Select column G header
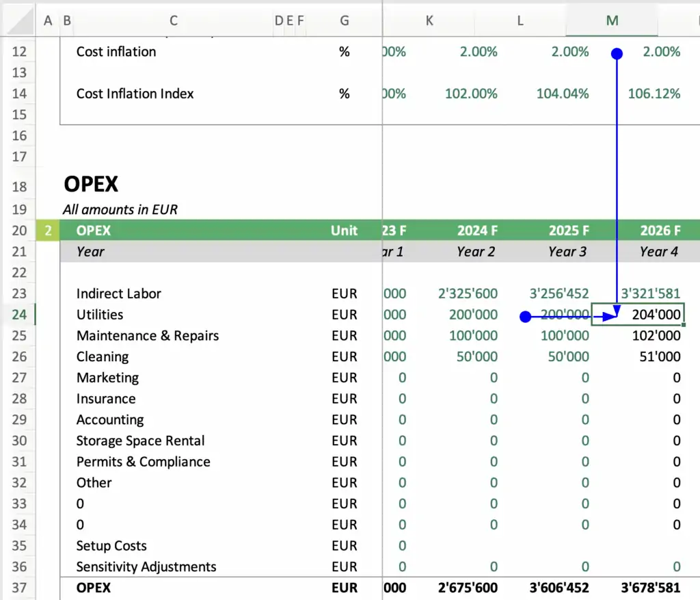Image resolution: width=700 pixels, height=600 pixels. click(345, 21)
